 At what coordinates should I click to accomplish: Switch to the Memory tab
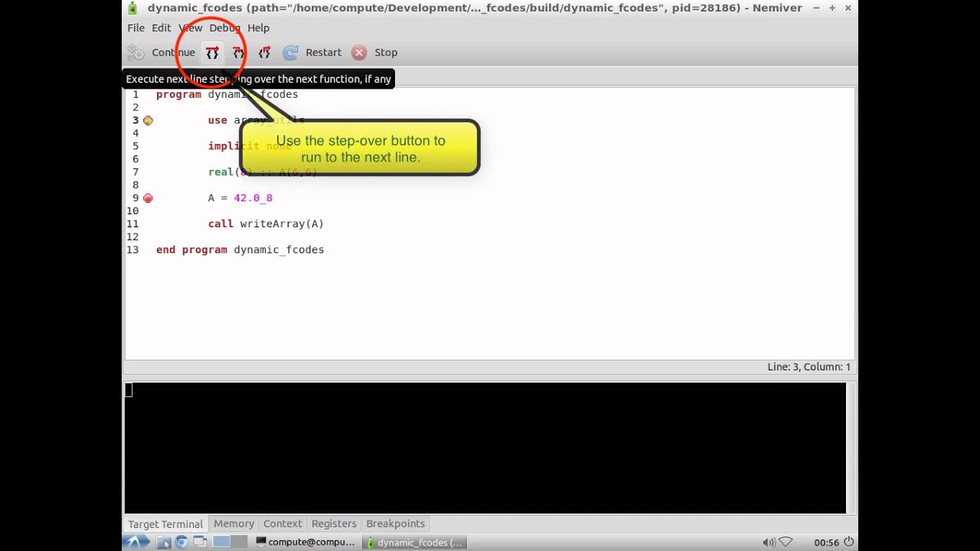234,523
